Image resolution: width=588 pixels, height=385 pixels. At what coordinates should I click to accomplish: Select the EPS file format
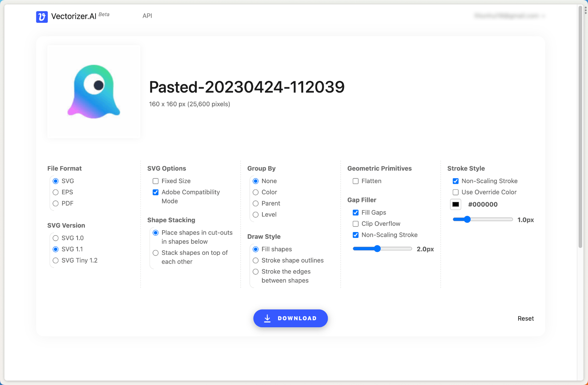point(55,192)
